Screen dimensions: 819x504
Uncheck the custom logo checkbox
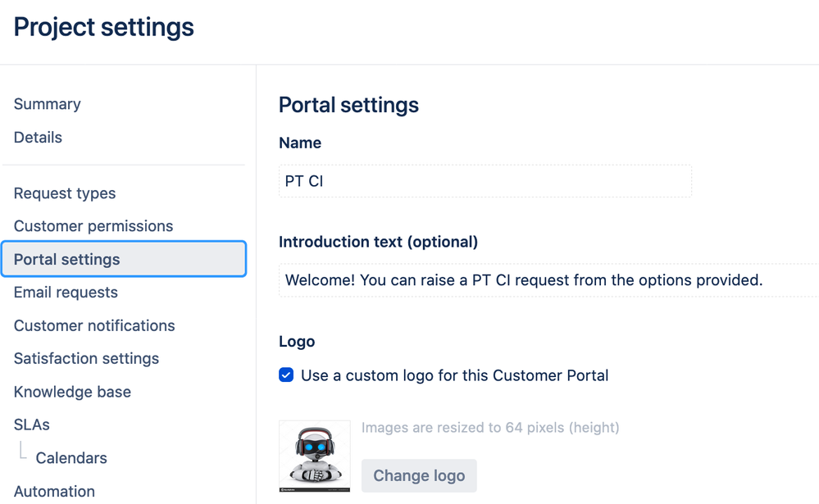click(x=286, y=375)
